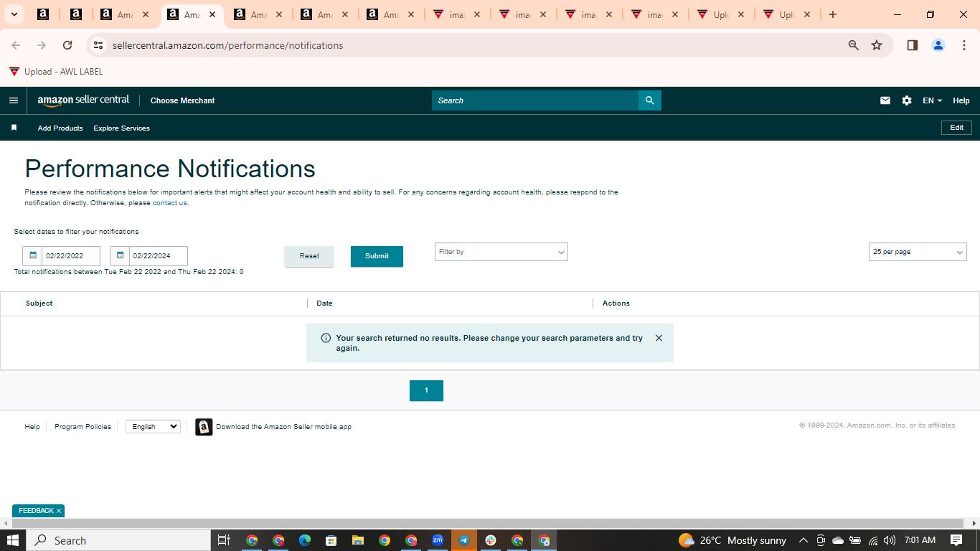Open the settings gear icon
The width and height of the screenshot is (980, 551).
pyautogui.click(x=907, y=100)
